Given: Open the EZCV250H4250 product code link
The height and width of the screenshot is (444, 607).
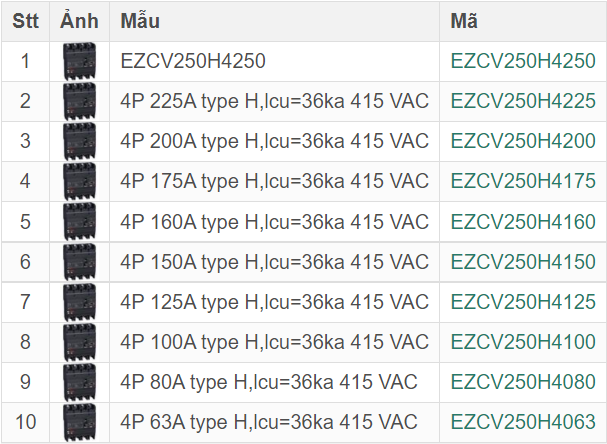Looking at the screenshot, I should click(523, 62).
